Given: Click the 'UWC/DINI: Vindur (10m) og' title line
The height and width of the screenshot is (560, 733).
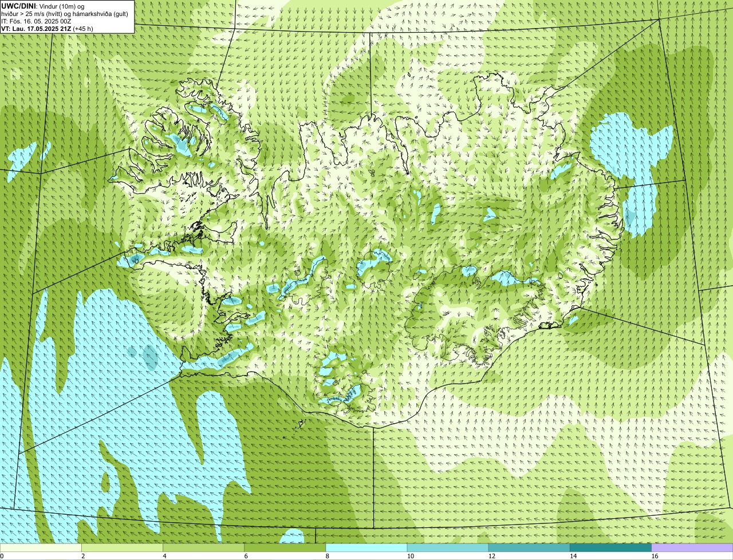Looking at the screenshot, I should 43,6.
